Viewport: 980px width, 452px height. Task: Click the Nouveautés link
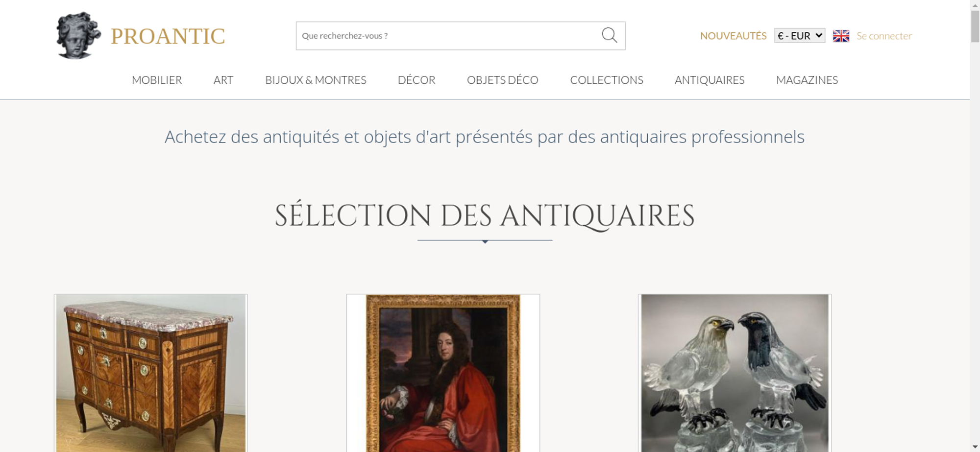733,36
